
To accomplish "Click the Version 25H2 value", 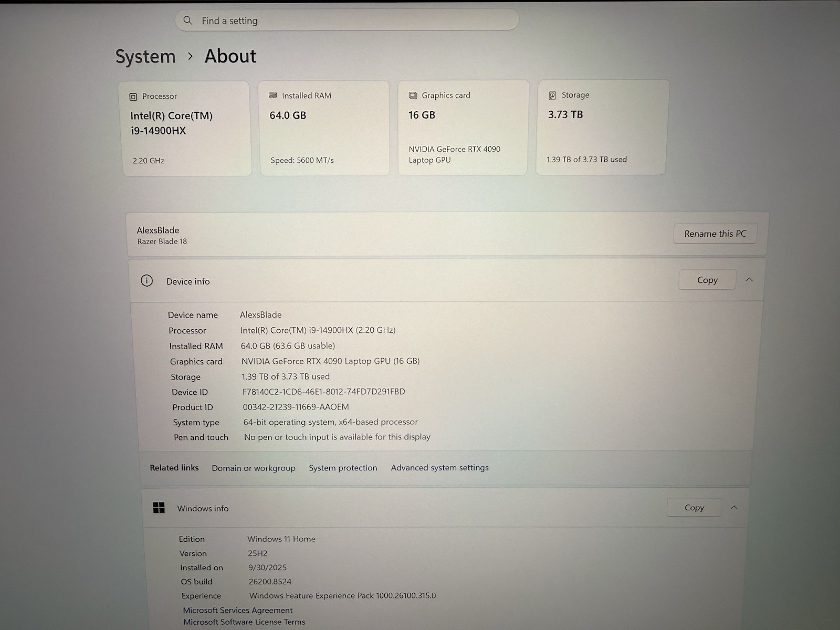I will click(x=257, y=553).
